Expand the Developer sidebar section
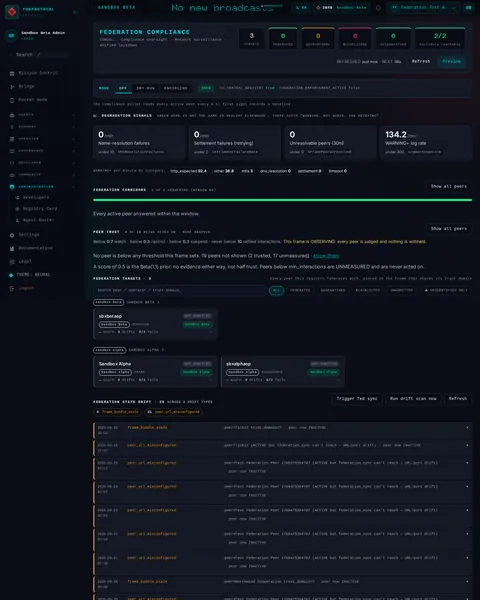 click(x=73, y=163)
